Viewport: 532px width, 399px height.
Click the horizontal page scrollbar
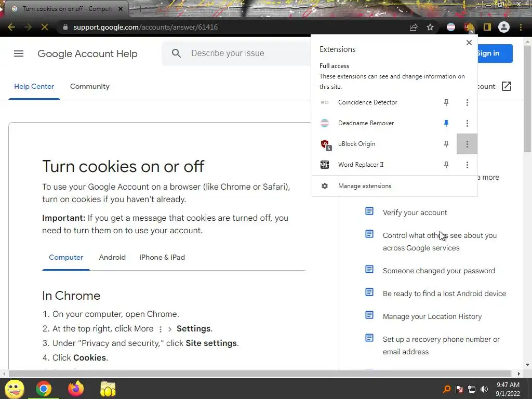coord(260,374)
